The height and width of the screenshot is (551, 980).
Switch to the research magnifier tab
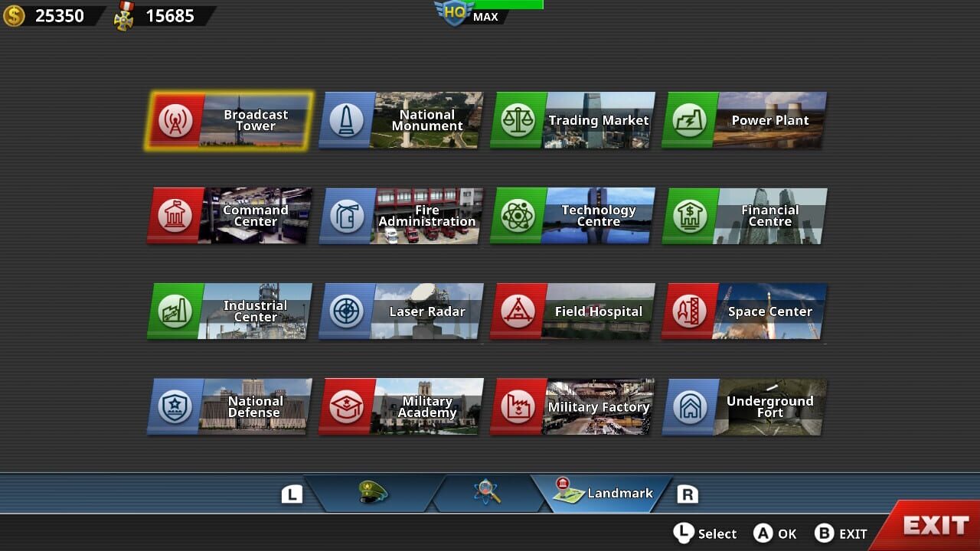pos(490,494)
